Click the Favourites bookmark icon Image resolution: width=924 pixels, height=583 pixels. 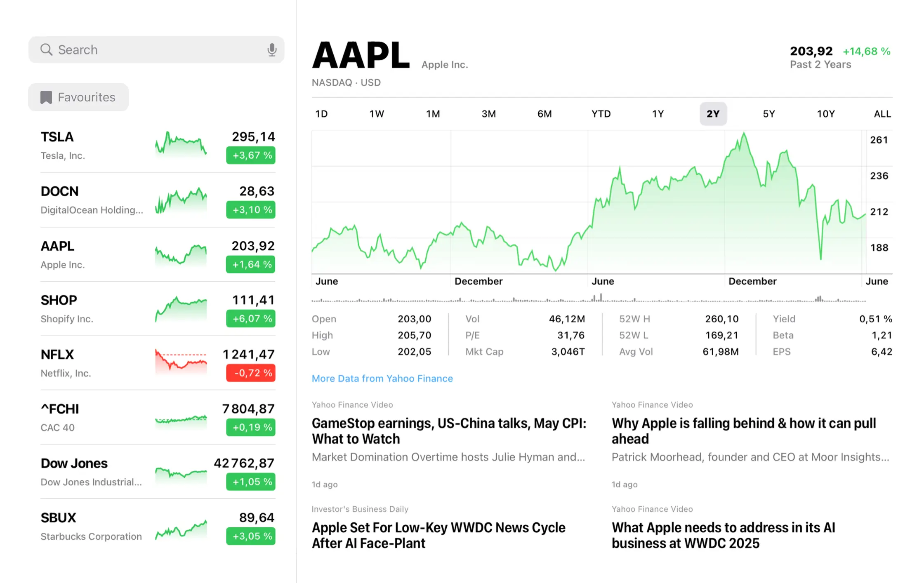point(46,97)
